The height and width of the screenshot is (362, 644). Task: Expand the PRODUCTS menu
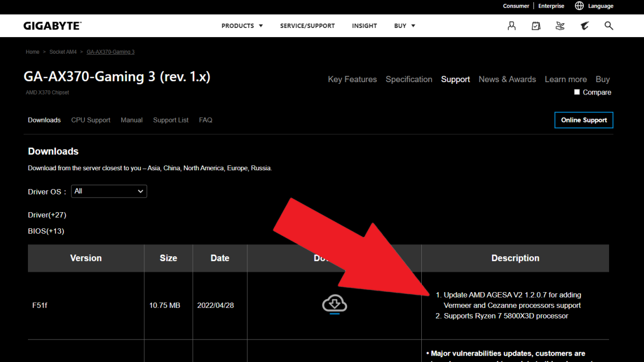point(242,26)
